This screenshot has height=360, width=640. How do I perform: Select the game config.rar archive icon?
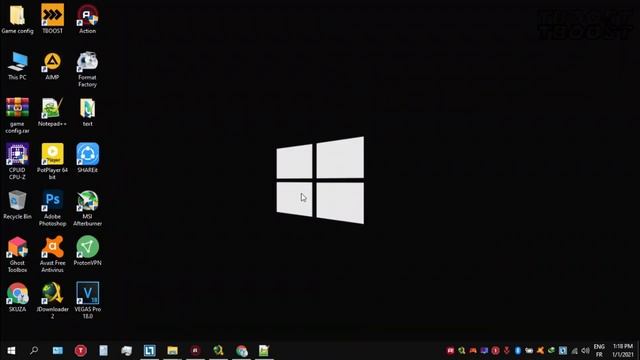[x=17, y=116]
